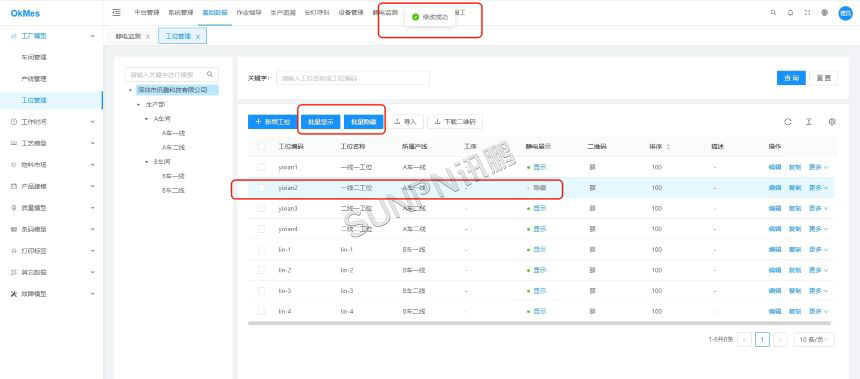Open the notification bell
Screen dimensions: 860x379
(x=790, y=12)
